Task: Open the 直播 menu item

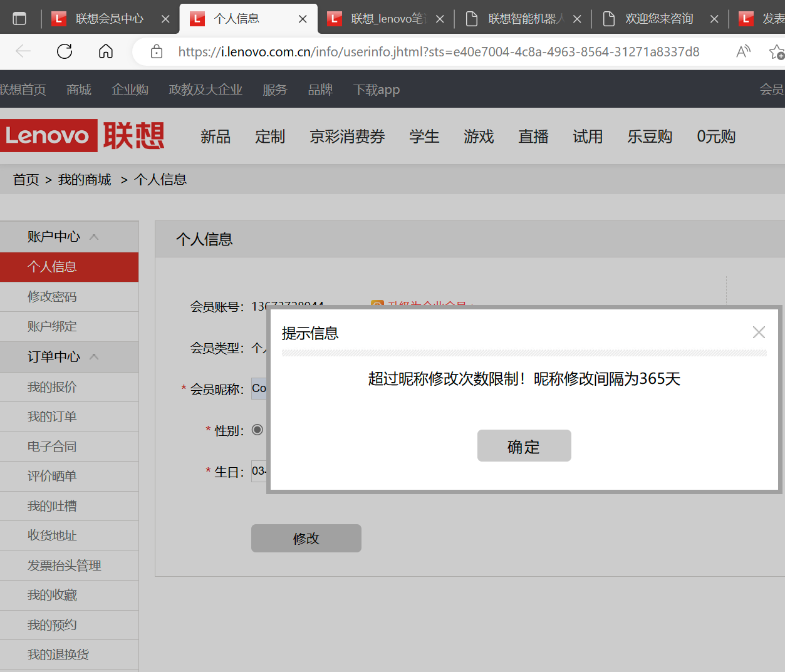Action: click(x=533, y=137)
